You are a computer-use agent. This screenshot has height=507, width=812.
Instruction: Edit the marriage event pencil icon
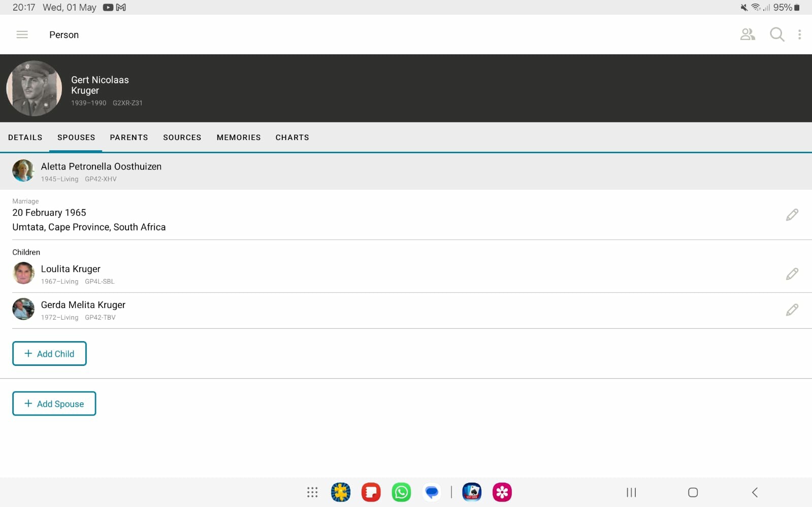792,215
